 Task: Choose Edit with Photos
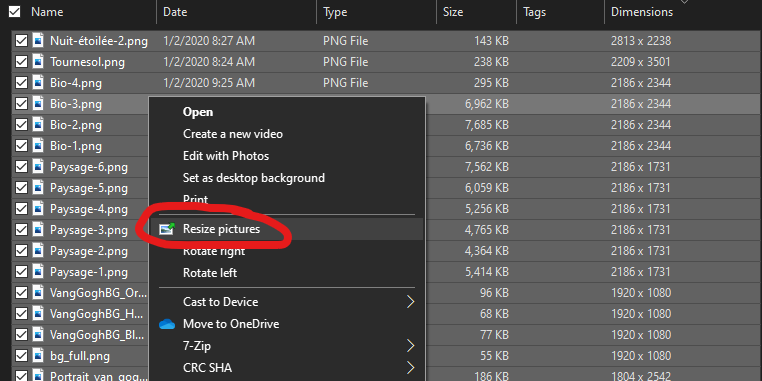[x=226, y=156]
